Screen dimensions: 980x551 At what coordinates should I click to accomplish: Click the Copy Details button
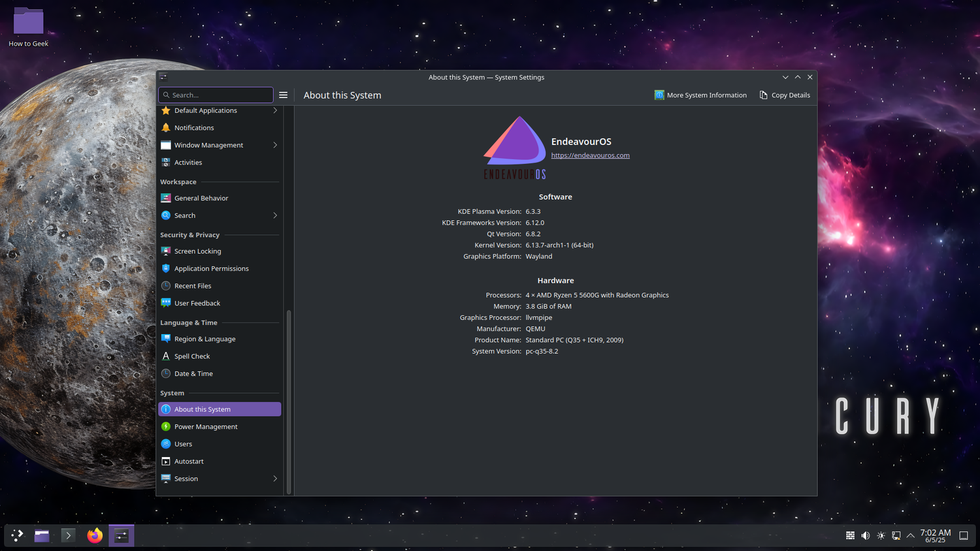tap(785, 95)
